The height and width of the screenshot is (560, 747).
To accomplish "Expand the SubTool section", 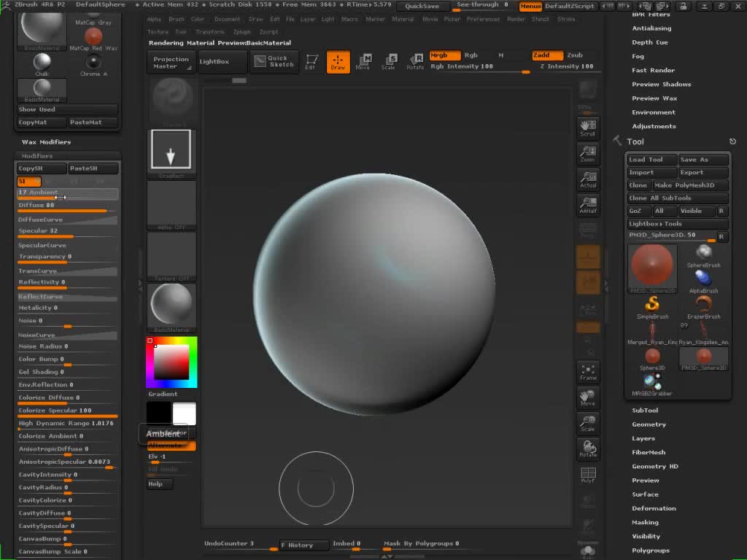I will [645, 411].
